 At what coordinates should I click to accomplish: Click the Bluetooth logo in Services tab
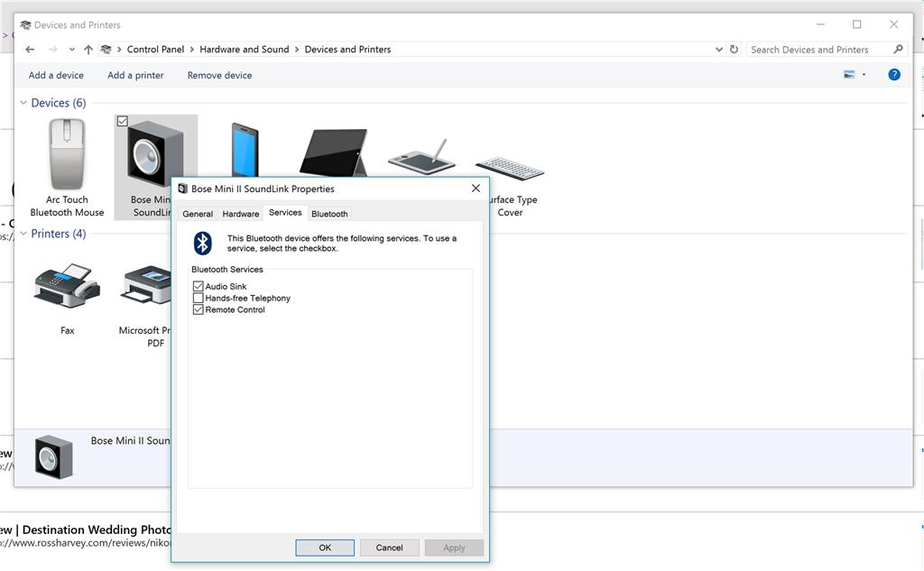pyautogui.click(x=203, y=243)
